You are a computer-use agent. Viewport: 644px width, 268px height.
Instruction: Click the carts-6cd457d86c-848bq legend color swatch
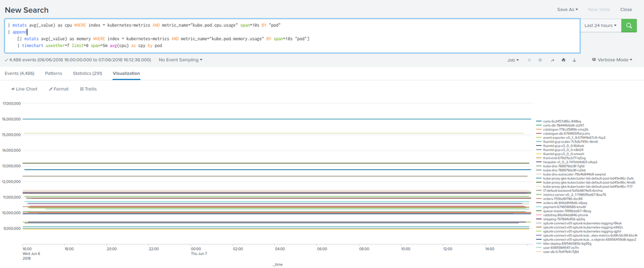[x=539, y=121]
